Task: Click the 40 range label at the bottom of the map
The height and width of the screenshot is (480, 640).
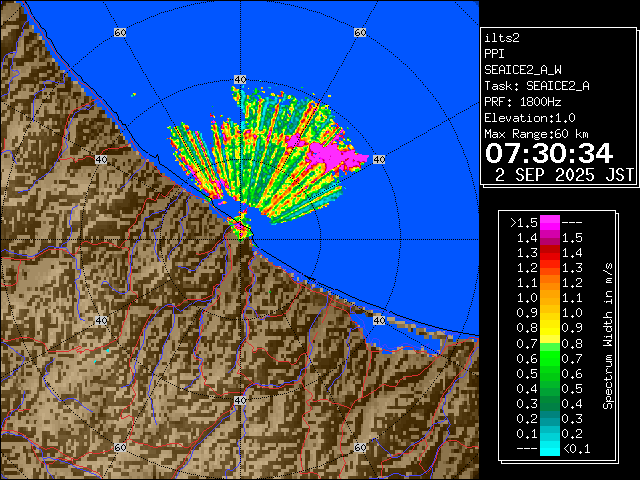Action: (x=239, y=400)
